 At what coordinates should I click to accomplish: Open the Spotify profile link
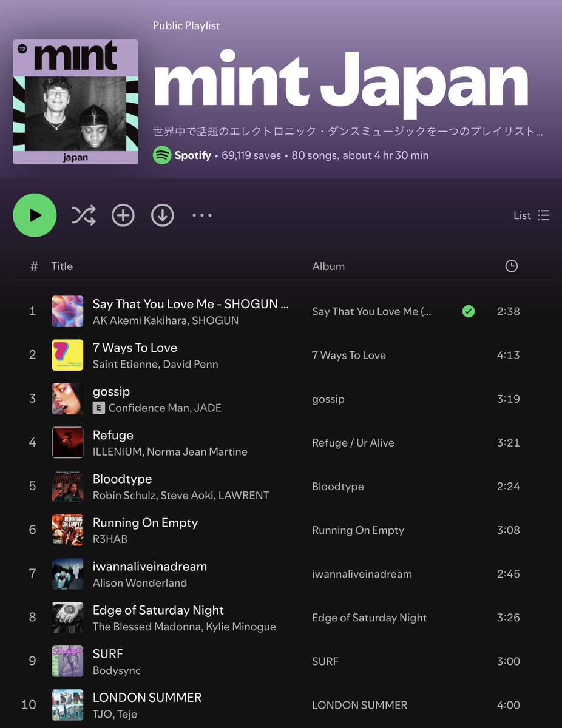(x=192, y=155)
